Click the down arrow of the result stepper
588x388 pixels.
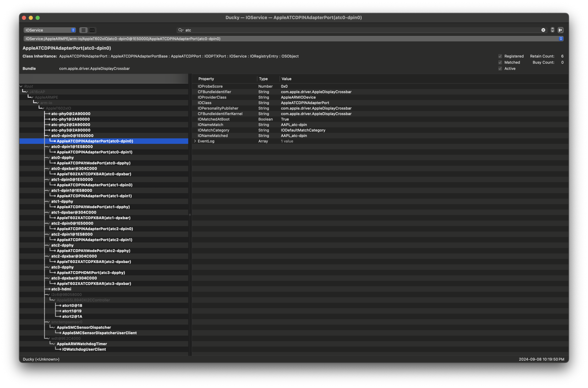[x=552, y=31]
